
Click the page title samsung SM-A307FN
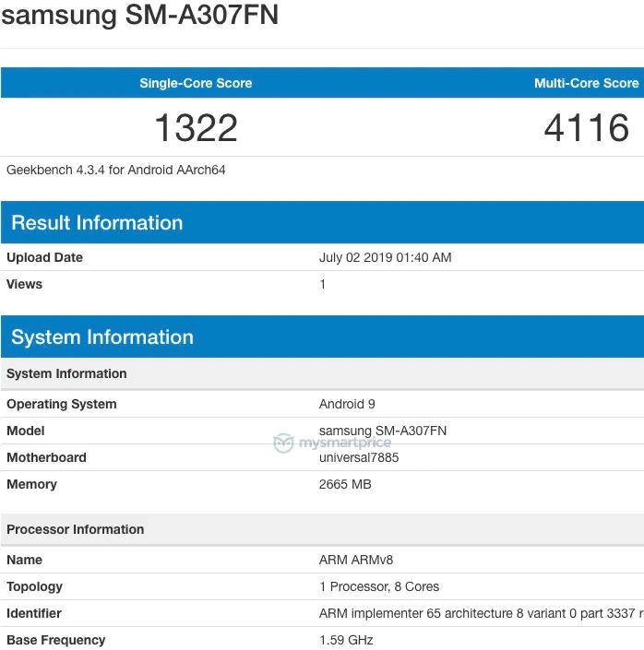[x=139, y=15]
